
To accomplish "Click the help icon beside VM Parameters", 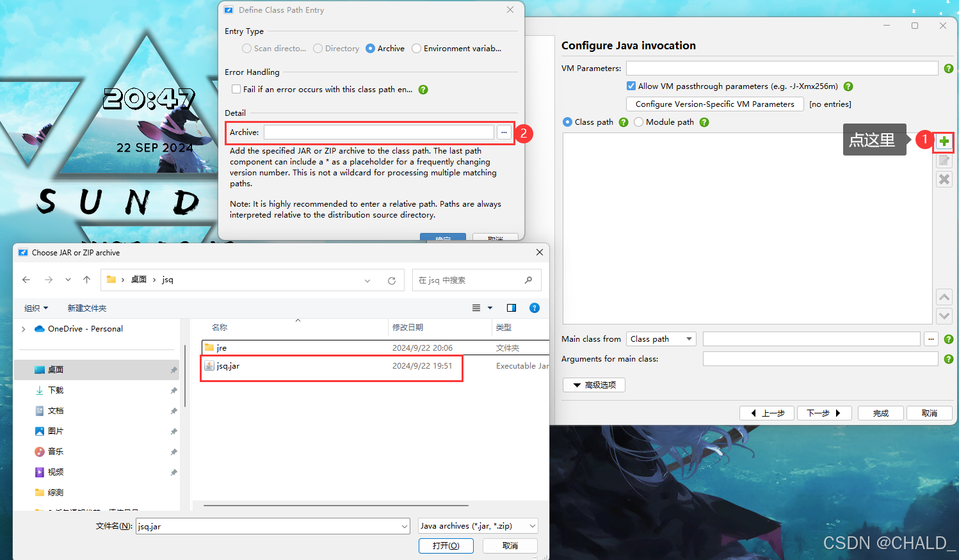I will 948,68.
